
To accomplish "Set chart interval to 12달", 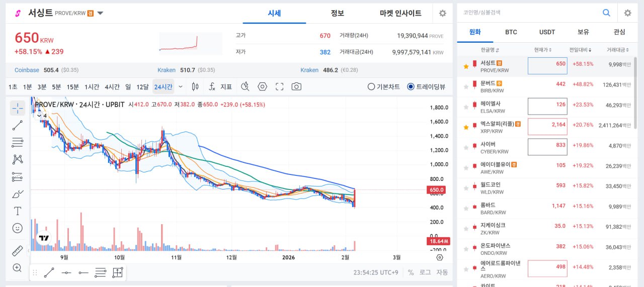I will point(142,87).
